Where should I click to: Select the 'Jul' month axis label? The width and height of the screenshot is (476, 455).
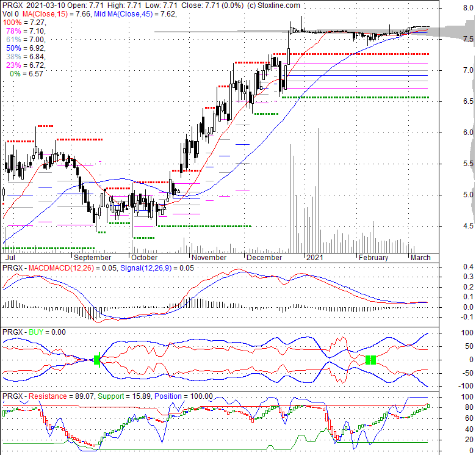pos(10,258)
